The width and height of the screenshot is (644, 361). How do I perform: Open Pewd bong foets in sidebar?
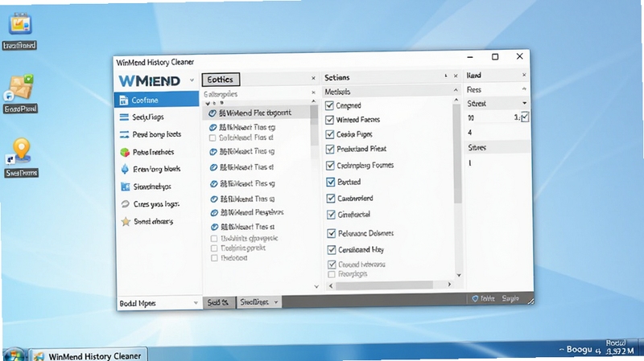[156, 134]
